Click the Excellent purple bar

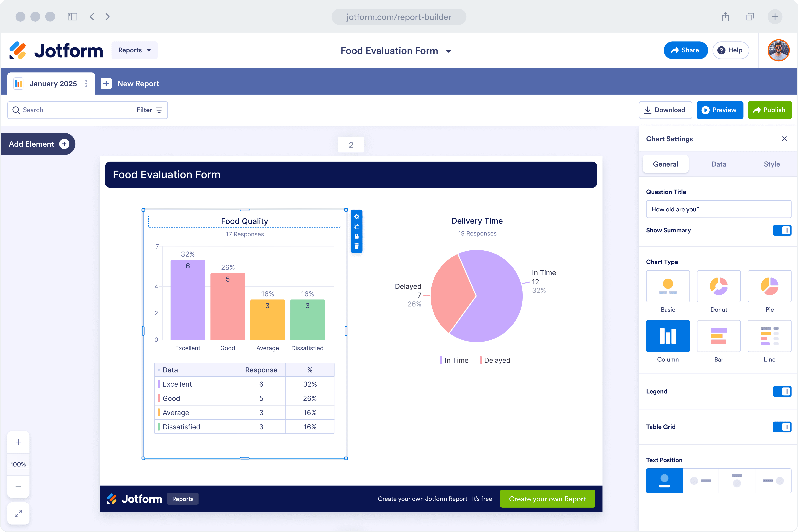(x=188, y=300)
